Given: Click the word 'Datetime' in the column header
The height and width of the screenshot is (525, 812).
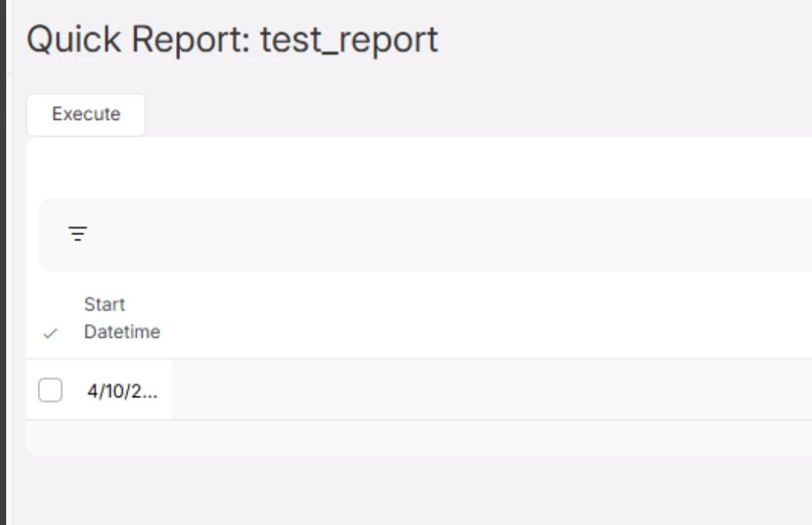Looking at the screenshot, I should 122,332.
